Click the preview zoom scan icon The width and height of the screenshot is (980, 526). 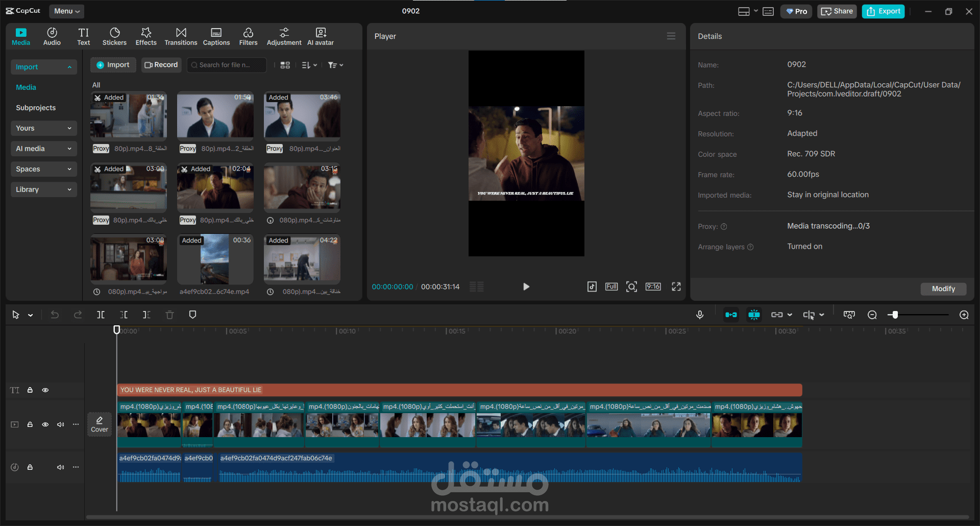(x=631, y=286)
